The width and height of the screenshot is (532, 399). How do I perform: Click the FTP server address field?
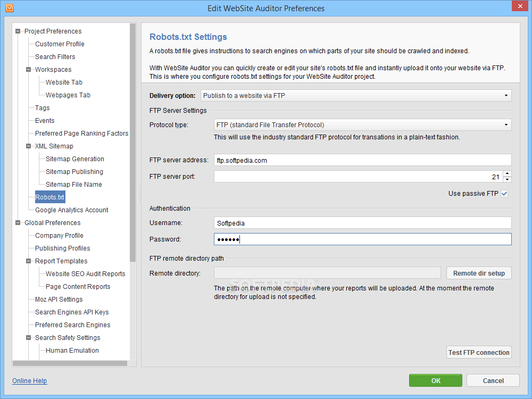click(x=362, y=160)
